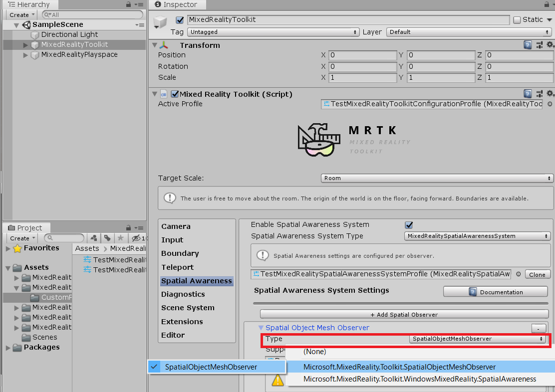
Task: Click the Hierarchy panel lock icon
Action: point(128,4)
